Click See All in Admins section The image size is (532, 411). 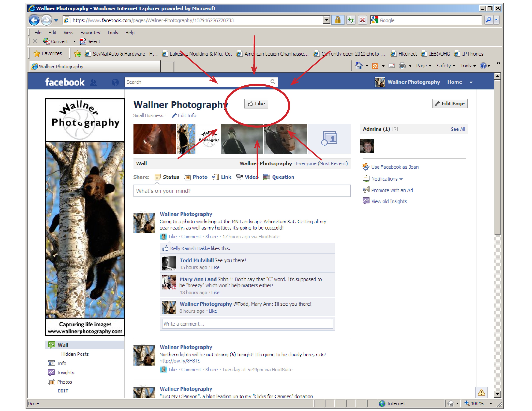pyautogui.click(x=458, y=129)
